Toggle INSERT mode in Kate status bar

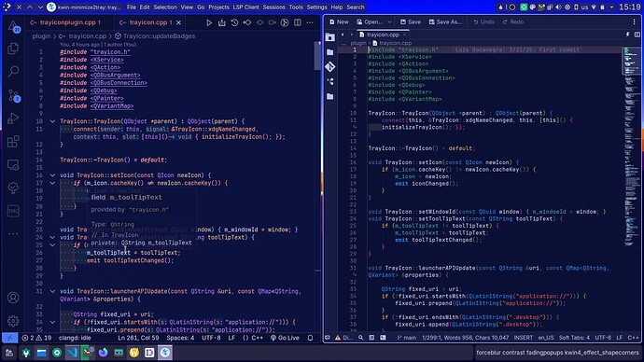(x=524, y=338)
